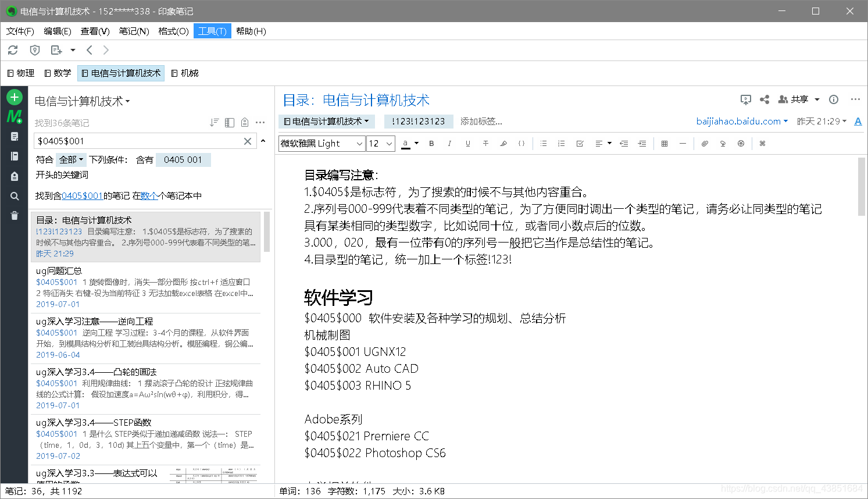Create a new note with the toolbar note icon
Screen dimensions: 868x499
(x=56, y=50)
